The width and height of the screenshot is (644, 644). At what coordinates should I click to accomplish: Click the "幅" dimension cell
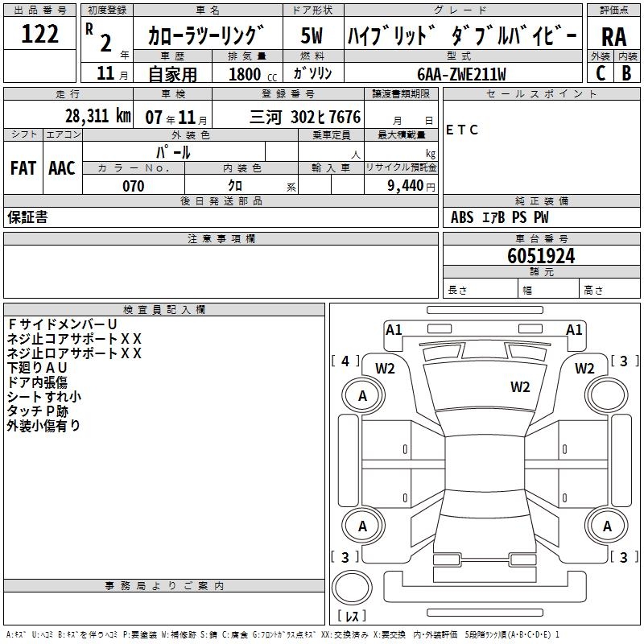[x=549, y=288]
